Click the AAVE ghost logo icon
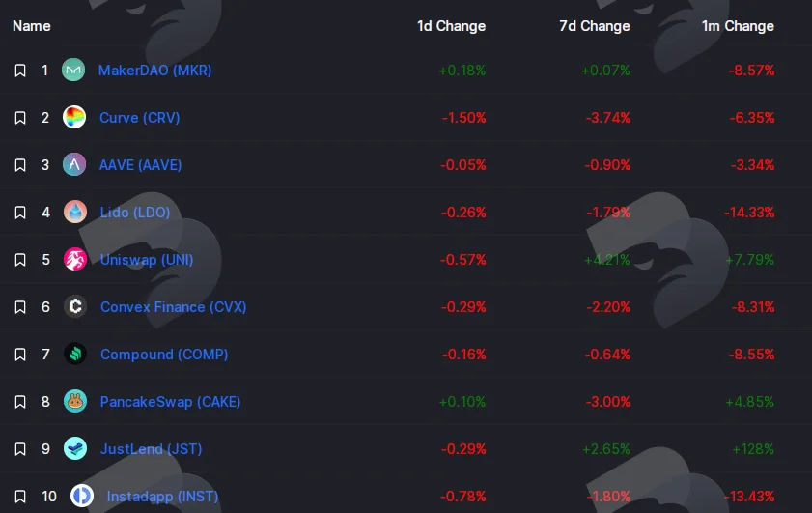 coord(74,165)
